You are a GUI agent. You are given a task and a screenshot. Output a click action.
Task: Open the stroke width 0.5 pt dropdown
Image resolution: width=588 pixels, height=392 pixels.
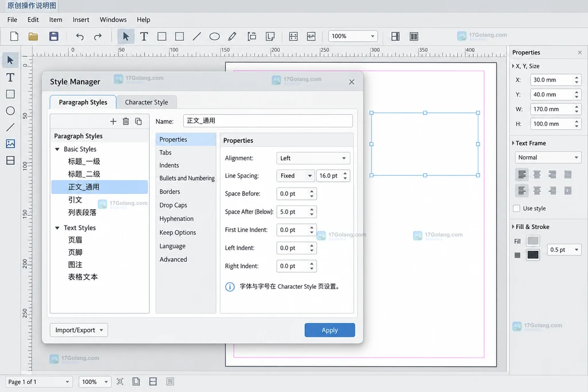point(564,250)
